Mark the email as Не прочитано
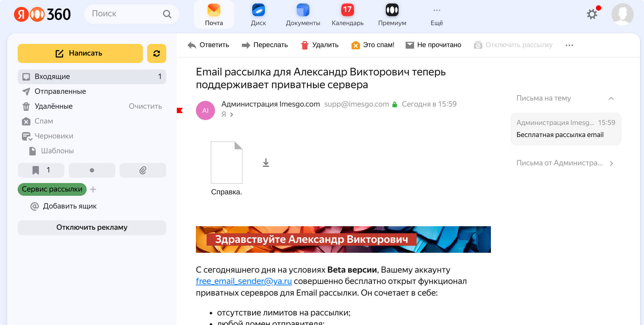 [x=433, y=45]
